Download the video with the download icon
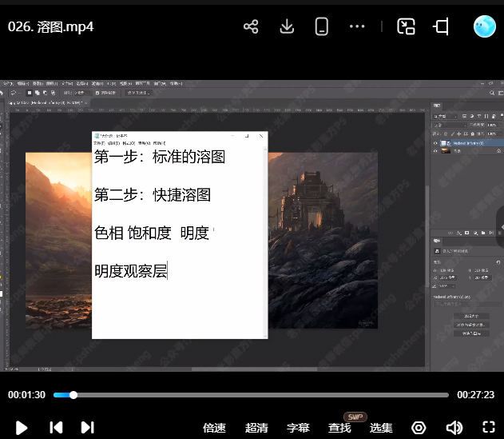Viewport: 504px width, 439px height. [x=287, y=26]
